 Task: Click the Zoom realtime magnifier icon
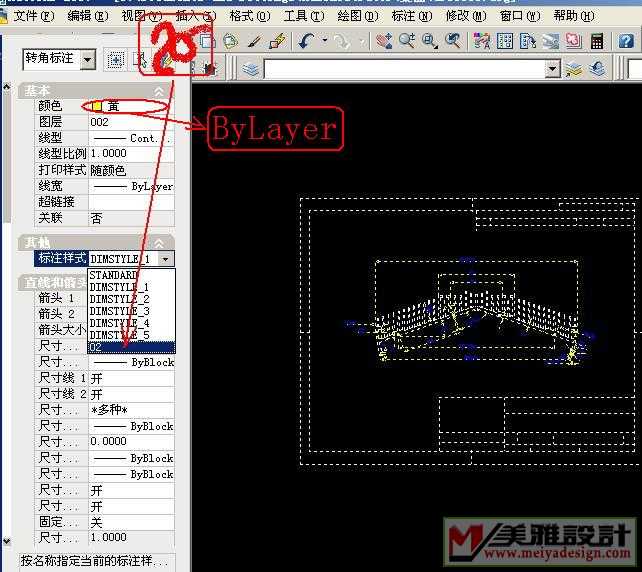[x=407, y=41]
